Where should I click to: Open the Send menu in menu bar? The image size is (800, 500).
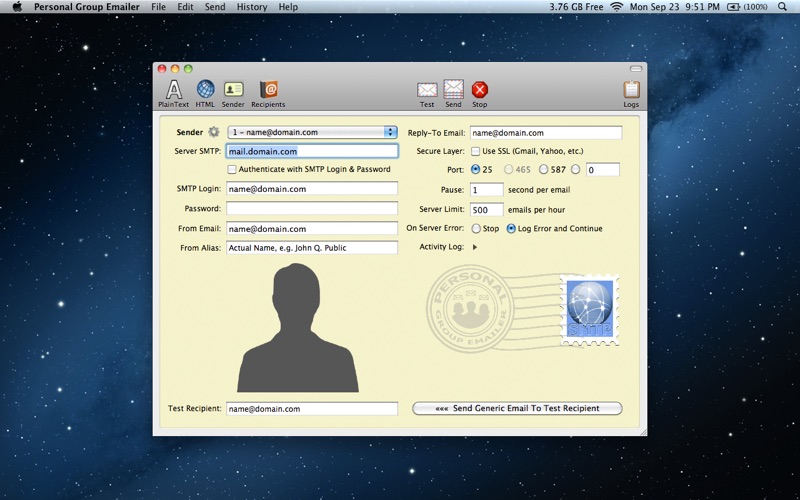[215, 7]
